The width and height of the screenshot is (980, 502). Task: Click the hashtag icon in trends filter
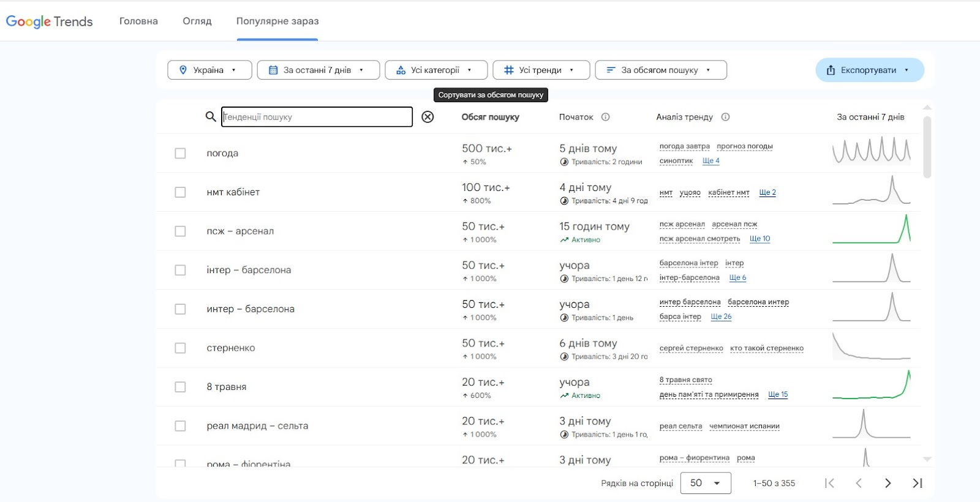pos(508,70)
